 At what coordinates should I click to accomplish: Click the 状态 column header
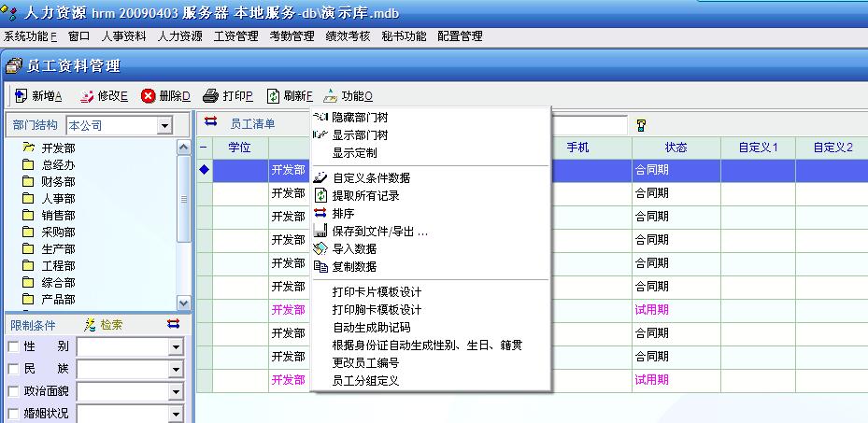point(676,148)
